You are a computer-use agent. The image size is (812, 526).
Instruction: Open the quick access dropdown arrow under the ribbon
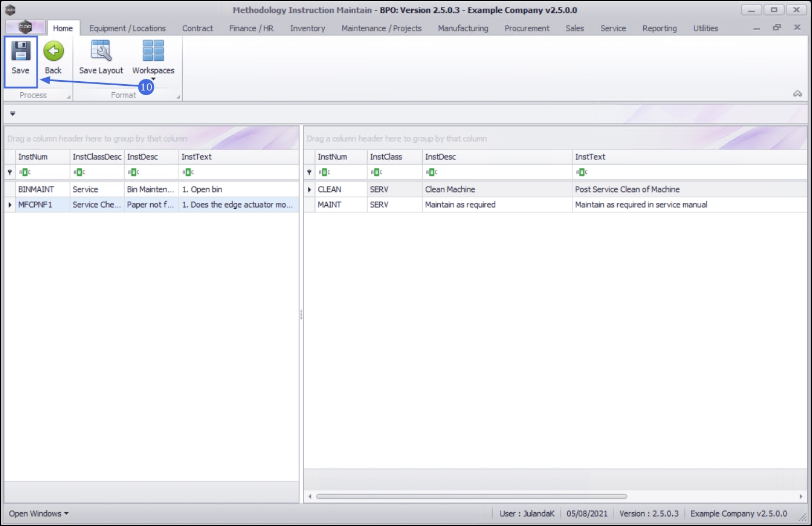(x=12, y=114)
